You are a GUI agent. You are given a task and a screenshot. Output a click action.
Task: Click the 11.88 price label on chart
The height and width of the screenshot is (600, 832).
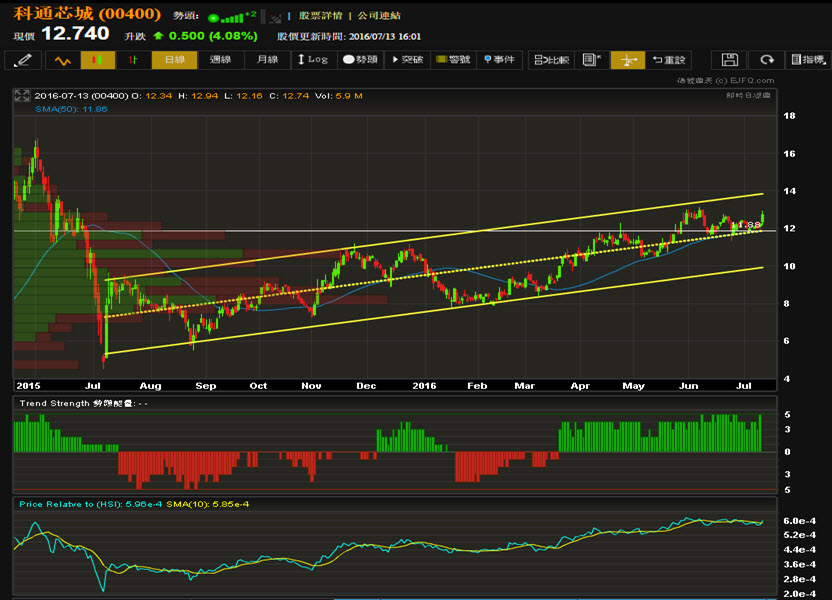coord(746,225)
